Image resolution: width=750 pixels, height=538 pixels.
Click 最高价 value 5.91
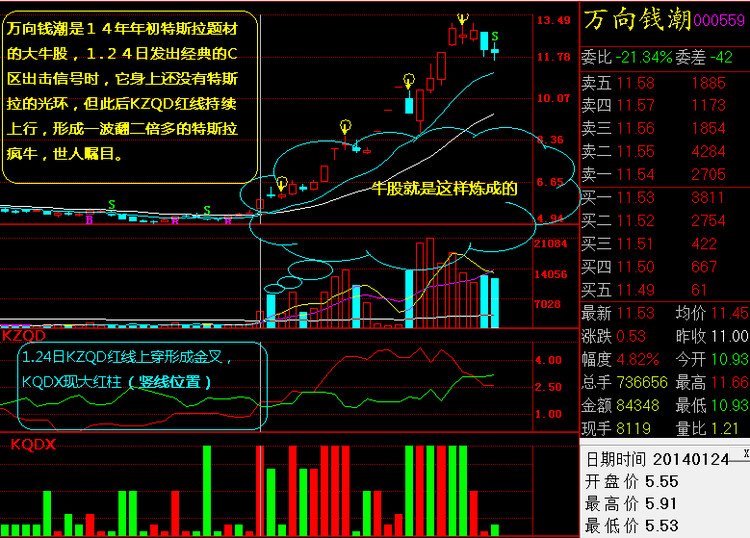click(662, 504)
